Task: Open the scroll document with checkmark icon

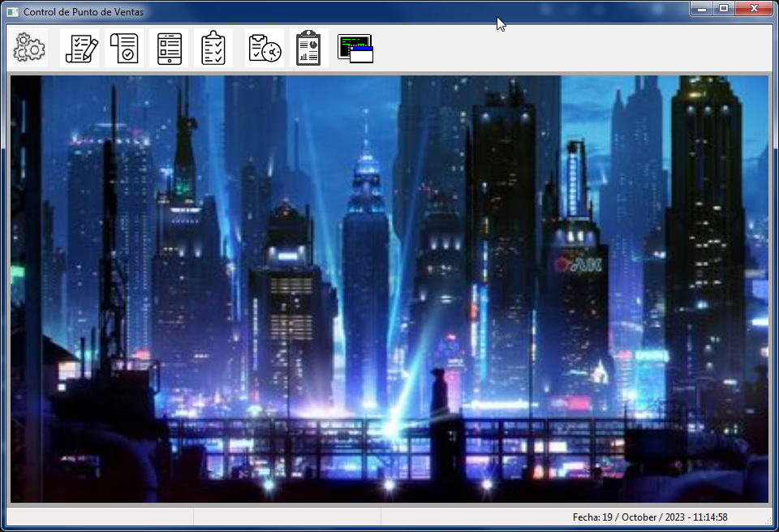Action: click(x=124, y=48)
